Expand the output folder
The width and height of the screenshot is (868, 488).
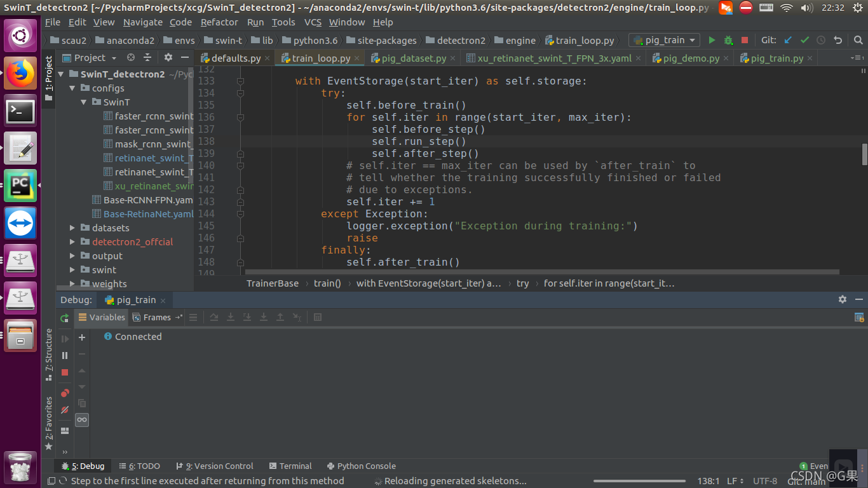72,256
